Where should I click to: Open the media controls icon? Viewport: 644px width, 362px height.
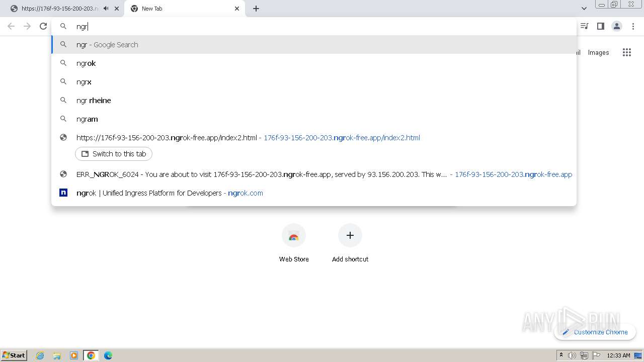[x=585, y=26]
